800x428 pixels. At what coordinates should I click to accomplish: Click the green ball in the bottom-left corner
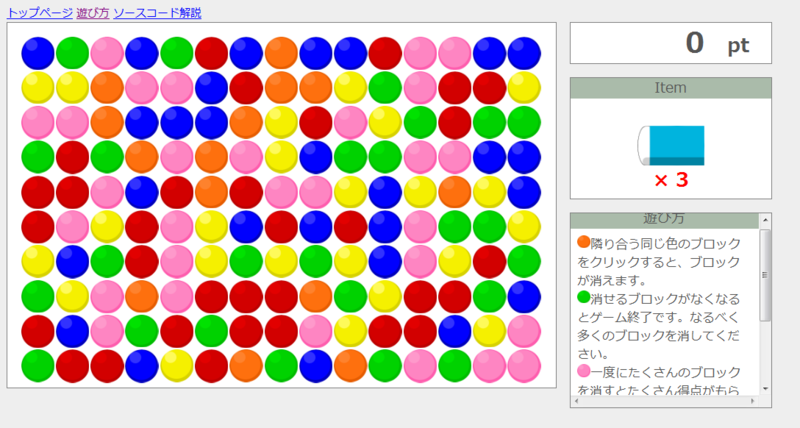[x=38, y=366]
